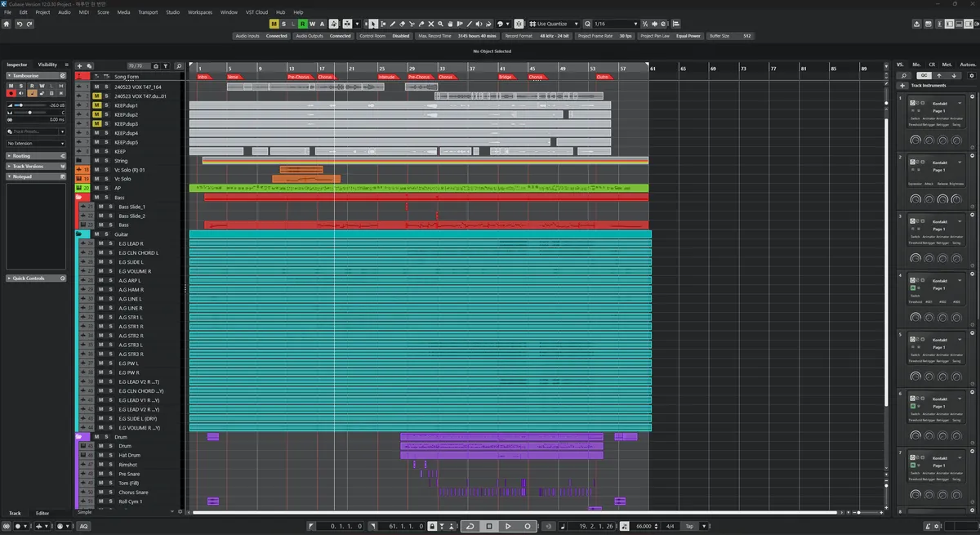Open the track filter funnel icon
The height and width of the screenshot is (535, 980).
coord(166,65)
